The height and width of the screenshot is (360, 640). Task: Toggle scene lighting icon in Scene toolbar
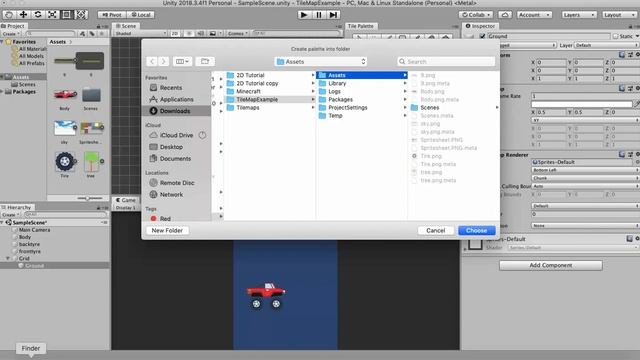click(x=189, y=33)
